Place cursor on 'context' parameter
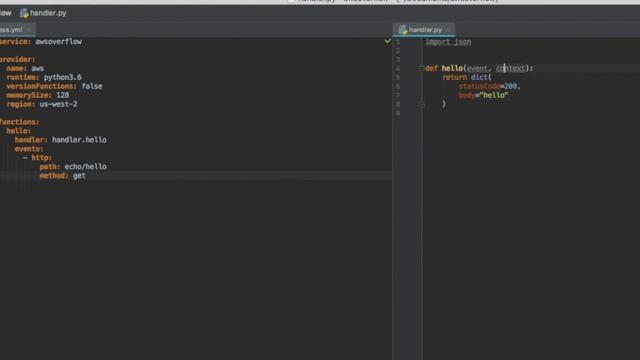640x360 pixels. (x=510, y=68)
